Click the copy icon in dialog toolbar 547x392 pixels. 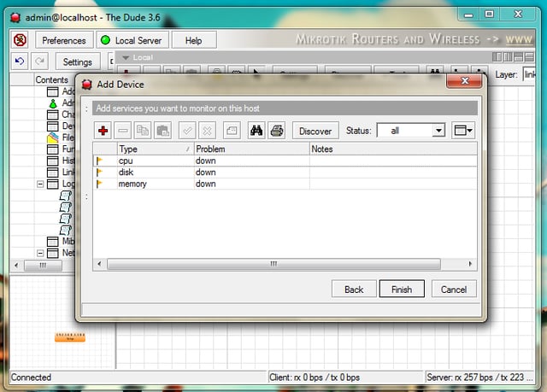143,131
